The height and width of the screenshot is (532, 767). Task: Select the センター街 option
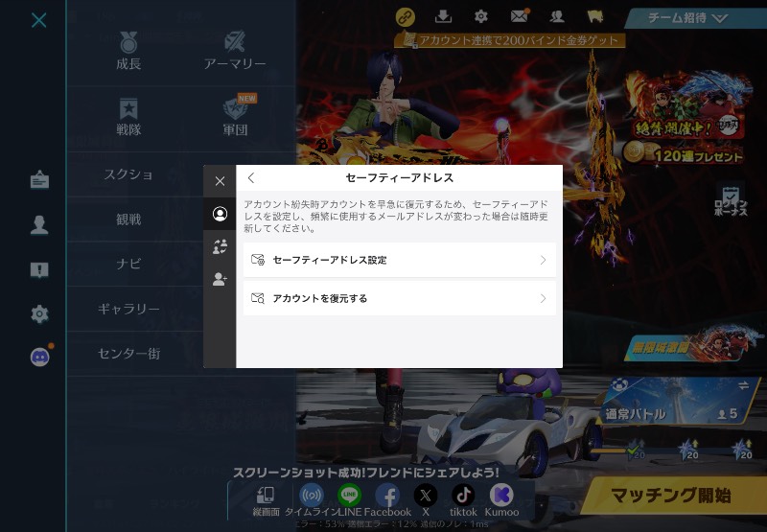pyautogui.click(x=128, y=354)
